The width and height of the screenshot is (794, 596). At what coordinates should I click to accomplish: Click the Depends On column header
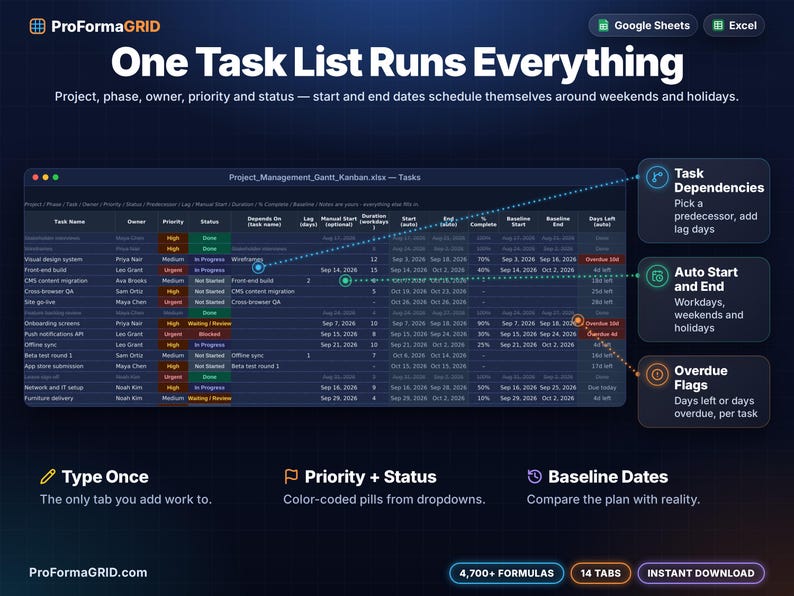pyautogui.click(x=264, y=222)
